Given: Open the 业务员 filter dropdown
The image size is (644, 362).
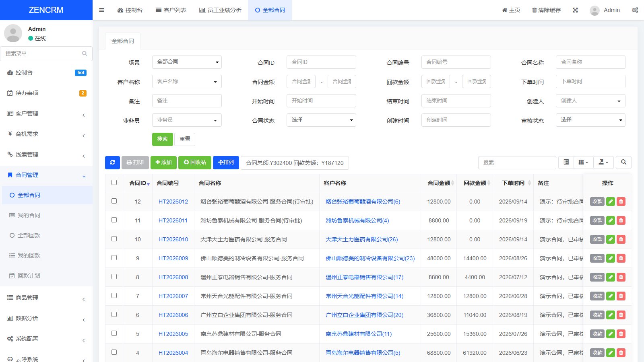Looking at the screenshot, I should point(187,120).
